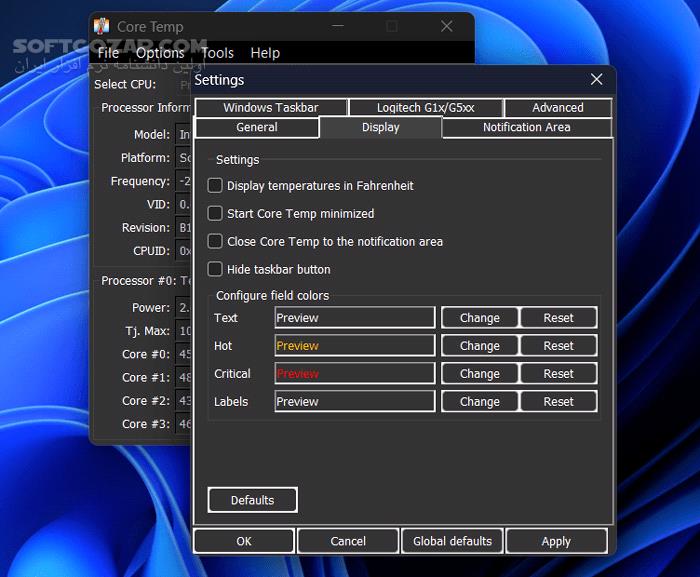Click the Hot color preview field
The width and height of the screenshot is (700, 577).
(355, 346)
